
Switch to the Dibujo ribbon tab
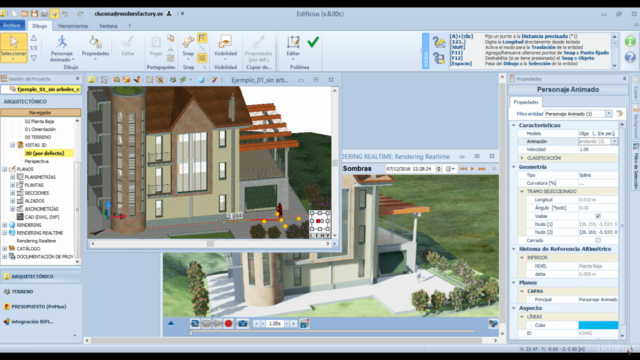pyautogui.click(x=40, y=26)
